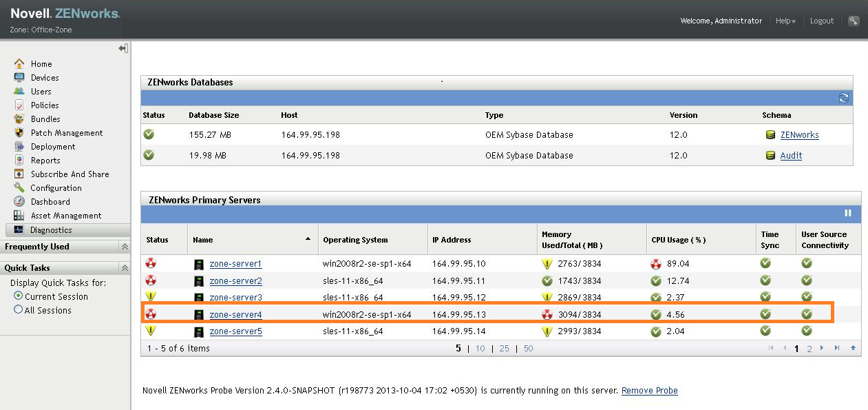Screen dimensions: 868x410
Task: Click the wrench icon next to Logout
Action: click(854, 21)
